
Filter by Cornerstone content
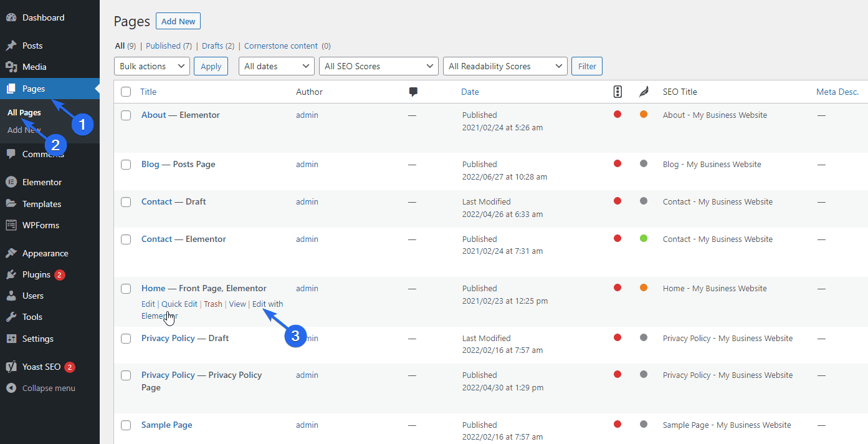tap(287, 46)
